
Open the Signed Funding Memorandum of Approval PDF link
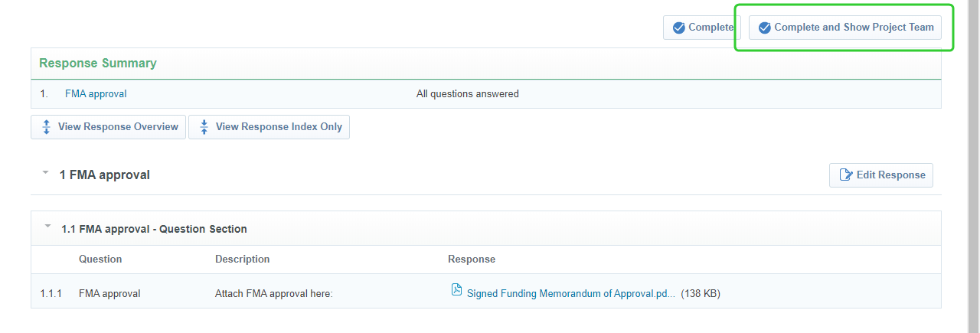pyautogui.click(x=571, y=293)
